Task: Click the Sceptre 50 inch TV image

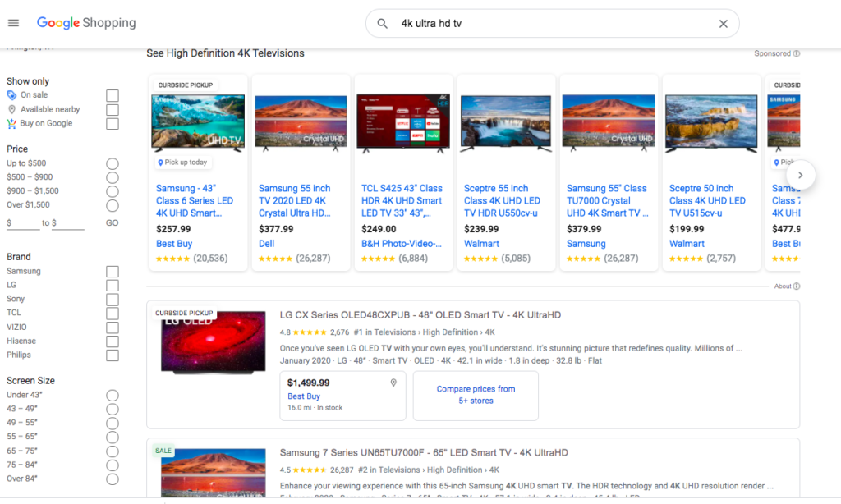Action: [x=711, y=123]
